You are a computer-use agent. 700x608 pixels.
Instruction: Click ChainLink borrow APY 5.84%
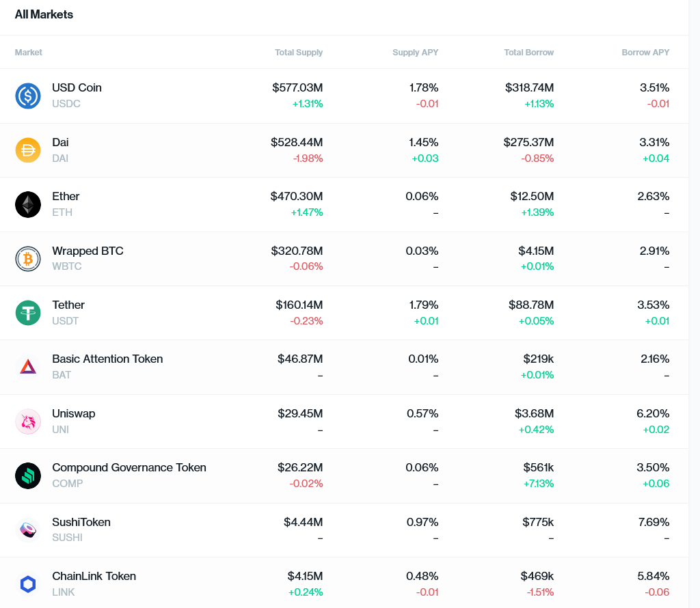(653, 577)
